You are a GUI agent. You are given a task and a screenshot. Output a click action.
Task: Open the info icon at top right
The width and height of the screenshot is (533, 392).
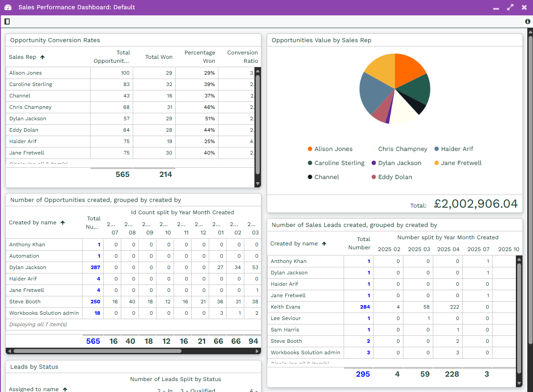coord(527,22)
